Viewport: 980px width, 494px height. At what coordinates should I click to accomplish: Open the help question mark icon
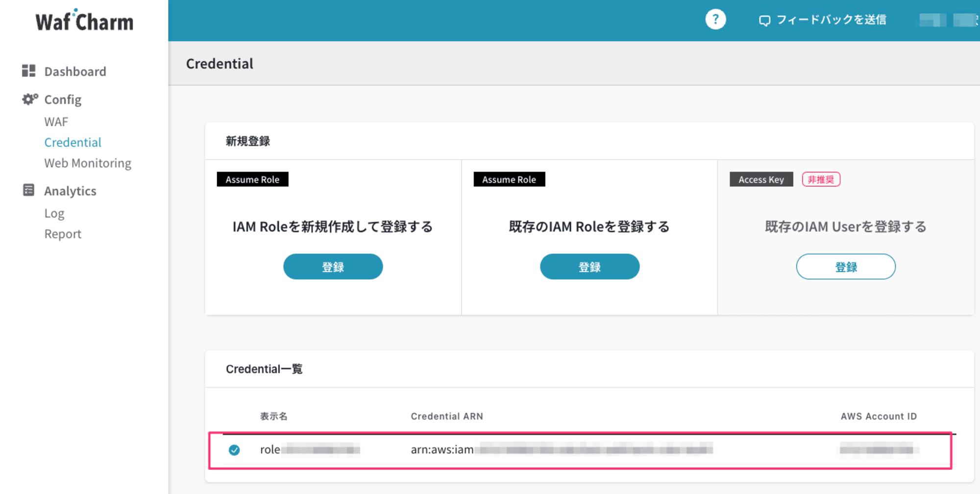[715, 20]
